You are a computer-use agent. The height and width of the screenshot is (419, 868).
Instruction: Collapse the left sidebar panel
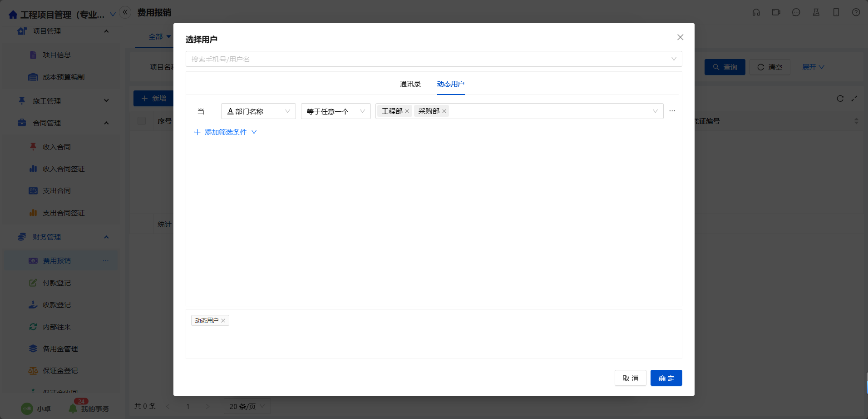[125, 12]
